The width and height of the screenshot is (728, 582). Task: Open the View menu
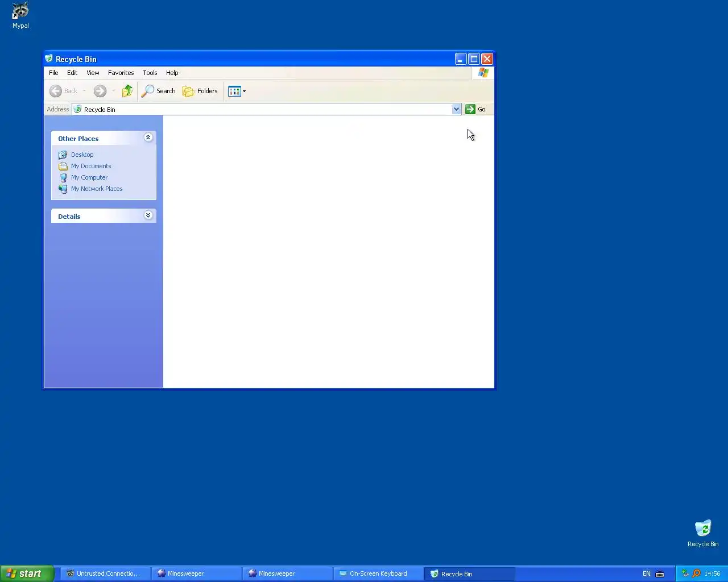tap(93, 73)
